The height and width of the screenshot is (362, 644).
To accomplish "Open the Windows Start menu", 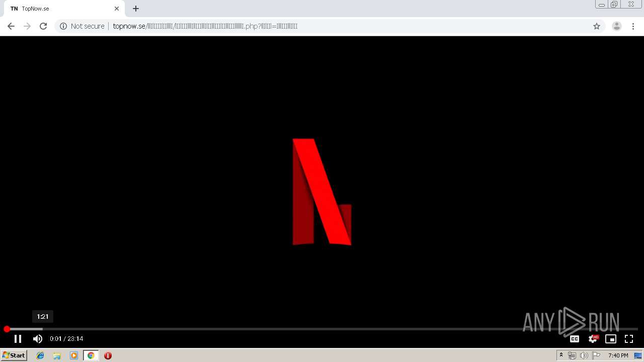I will (x=14, y=355).
